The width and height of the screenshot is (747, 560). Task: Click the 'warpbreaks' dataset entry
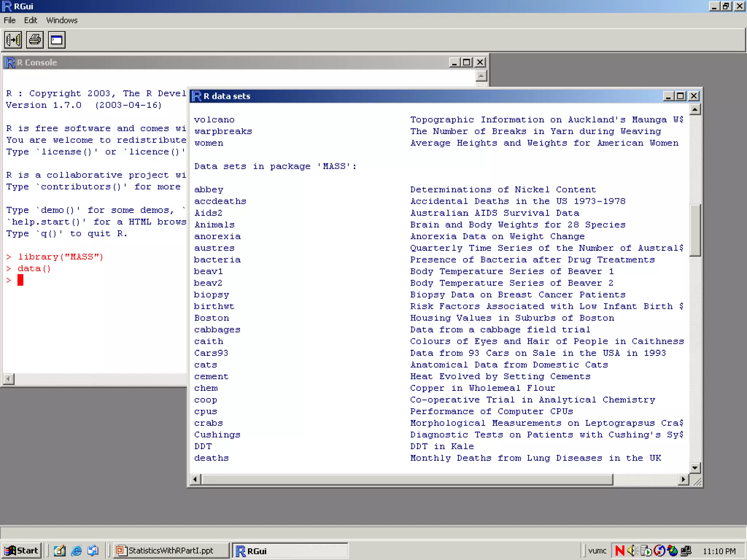[x=223, y=131]
